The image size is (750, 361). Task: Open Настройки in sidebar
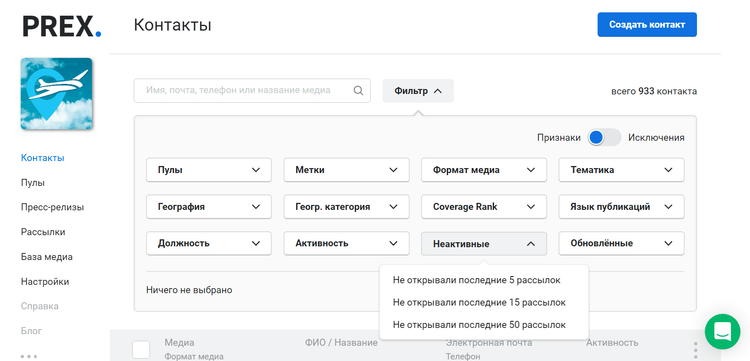tap(44, 282)
